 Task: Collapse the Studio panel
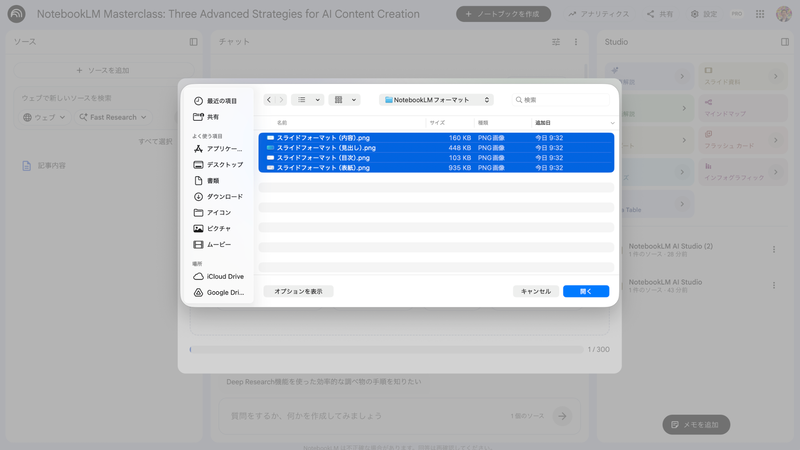pos(785,42)
